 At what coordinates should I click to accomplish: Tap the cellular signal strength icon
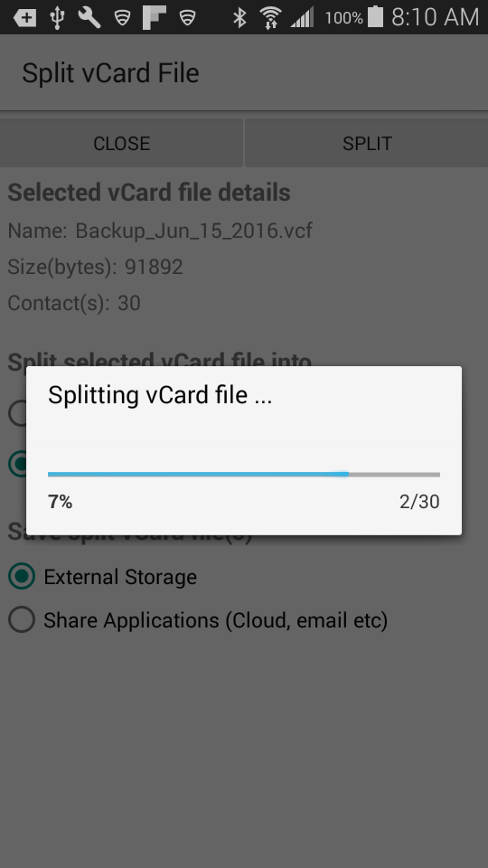pos(303,18)
